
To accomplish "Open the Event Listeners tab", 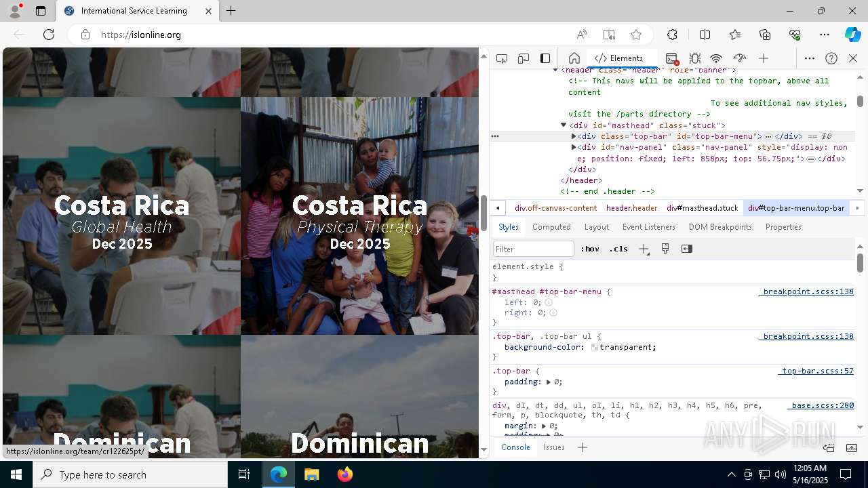I will [x=649, y=227].
